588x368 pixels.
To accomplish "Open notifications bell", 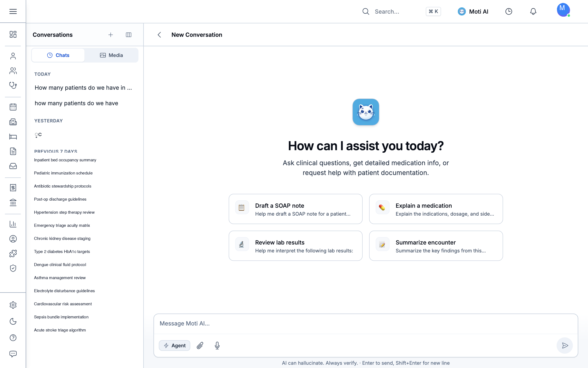I will (533, 11).
